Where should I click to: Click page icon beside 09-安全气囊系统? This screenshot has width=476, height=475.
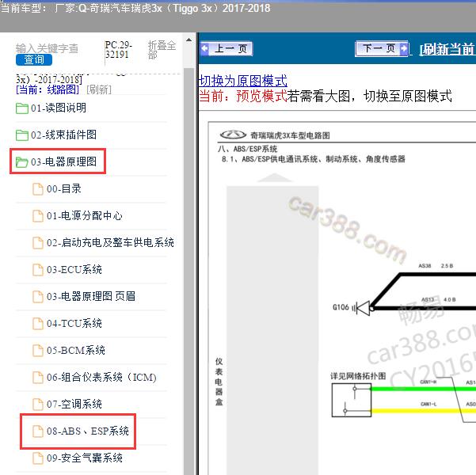pyautogui.click(x=38, y=458)
